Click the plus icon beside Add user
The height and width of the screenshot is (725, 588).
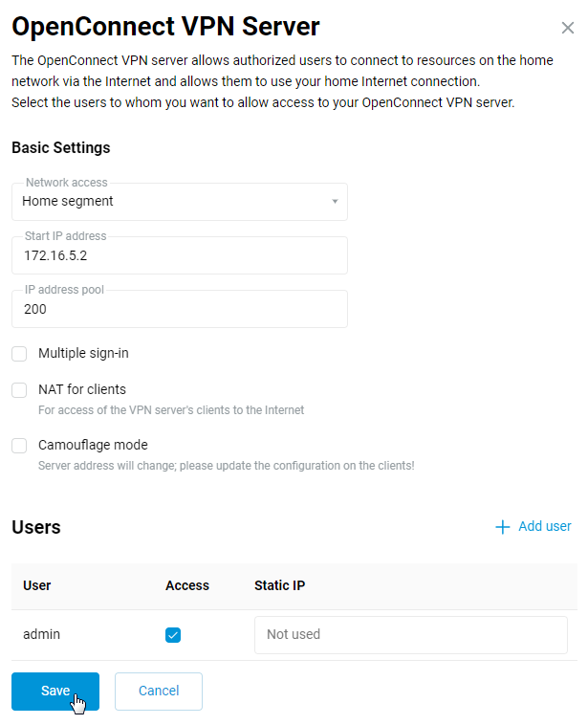click(502, 527)
